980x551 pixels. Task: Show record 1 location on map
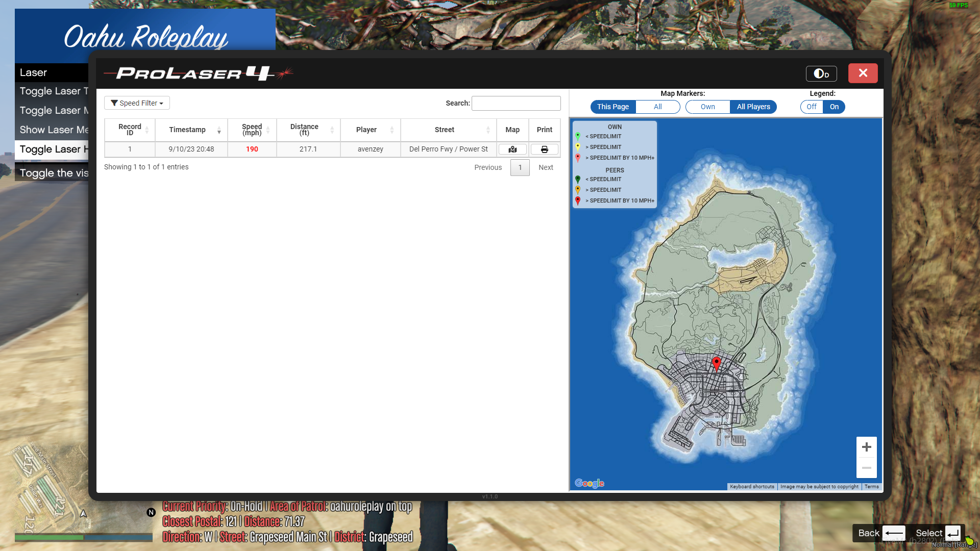512,149
